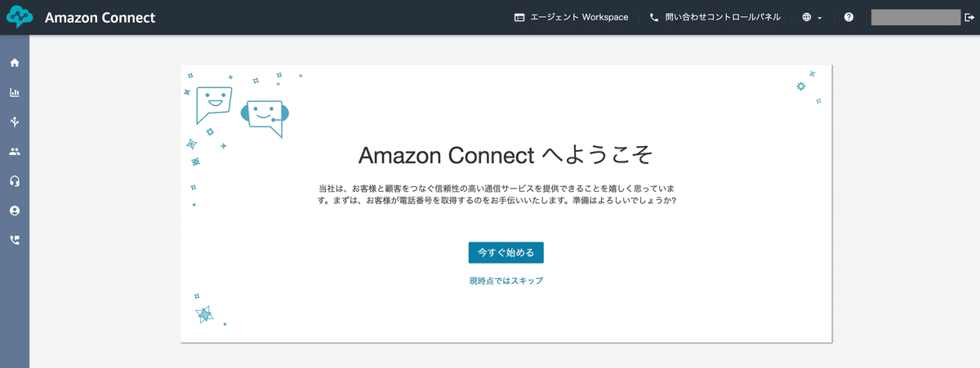
Task: Open the help question mark icon
Action: [849, 17]
